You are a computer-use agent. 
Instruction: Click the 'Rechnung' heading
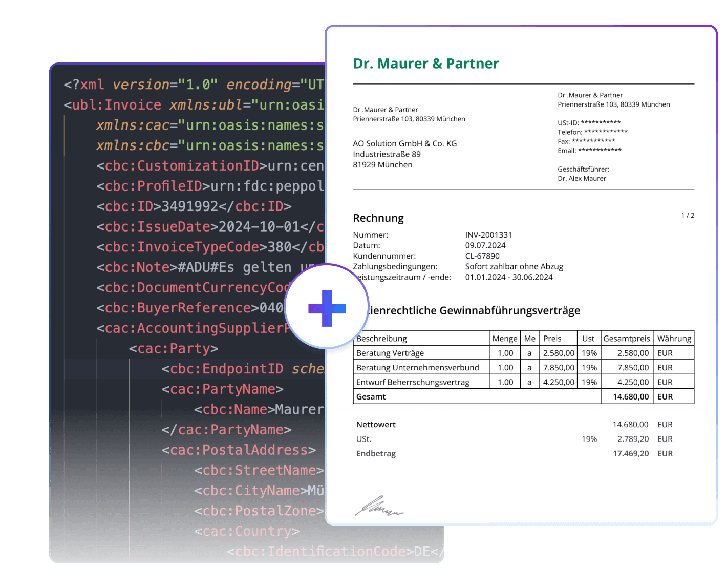point(378,218)
